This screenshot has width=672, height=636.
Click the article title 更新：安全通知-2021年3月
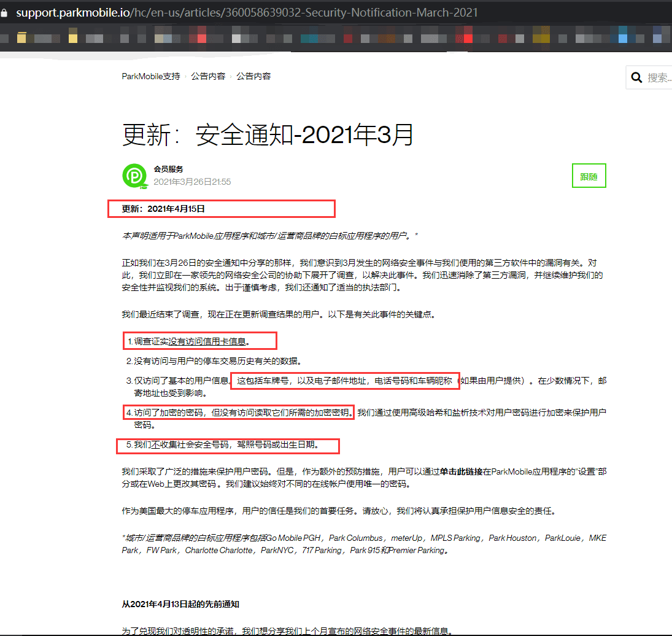pos(268,134)
